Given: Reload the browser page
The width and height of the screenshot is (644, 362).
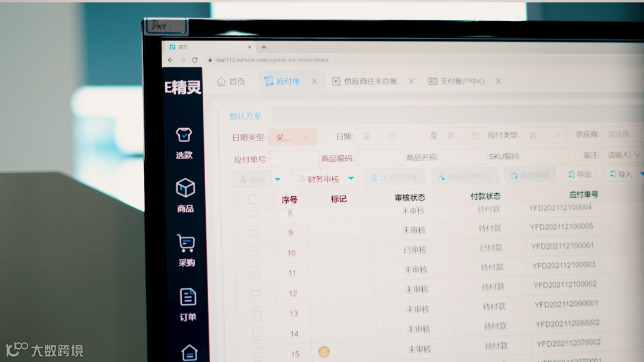Looking at the screenshot, I should click(x=194, y=60).
